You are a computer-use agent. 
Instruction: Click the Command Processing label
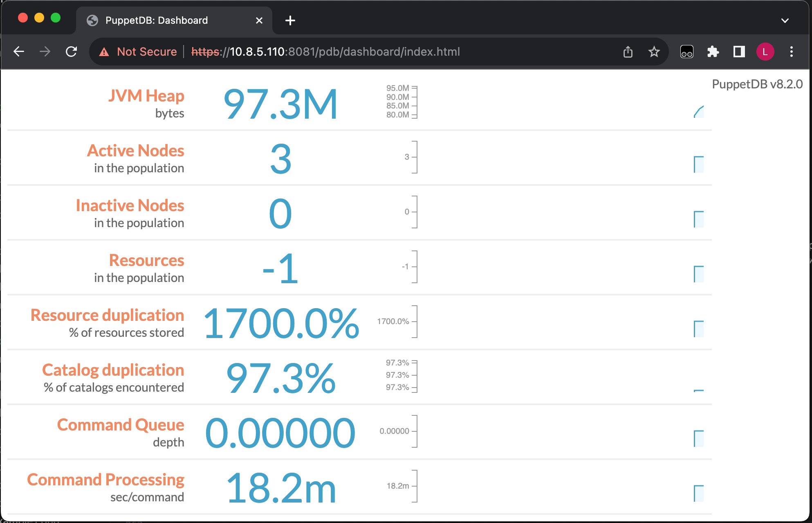(x=106, y=480)
